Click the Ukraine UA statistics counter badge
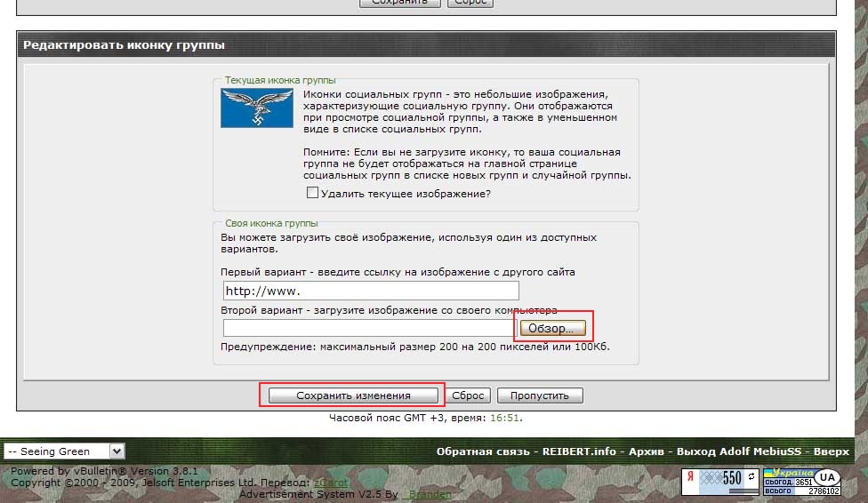Image resolution: width=868 pixels, height=503 pixels. pos(801,482)
